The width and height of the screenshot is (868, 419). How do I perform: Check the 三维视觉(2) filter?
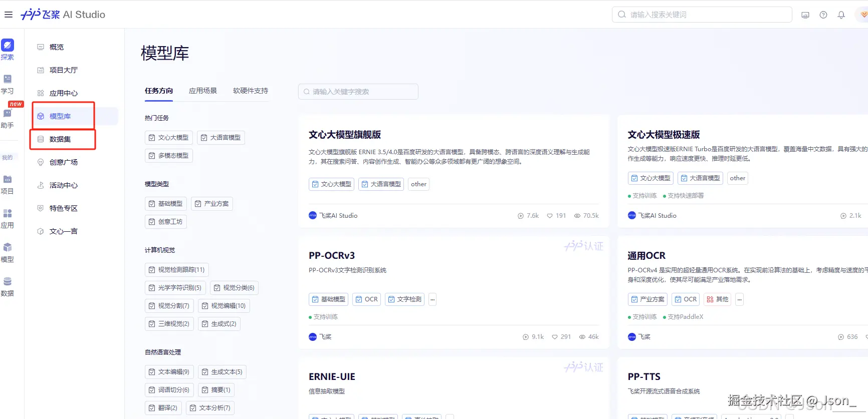coord(169,324)
